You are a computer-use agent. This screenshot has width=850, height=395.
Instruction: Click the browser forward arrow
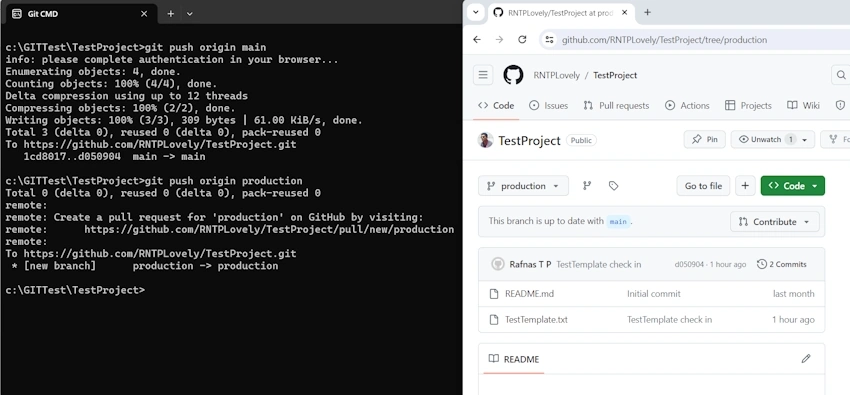[x=499, y=40]
